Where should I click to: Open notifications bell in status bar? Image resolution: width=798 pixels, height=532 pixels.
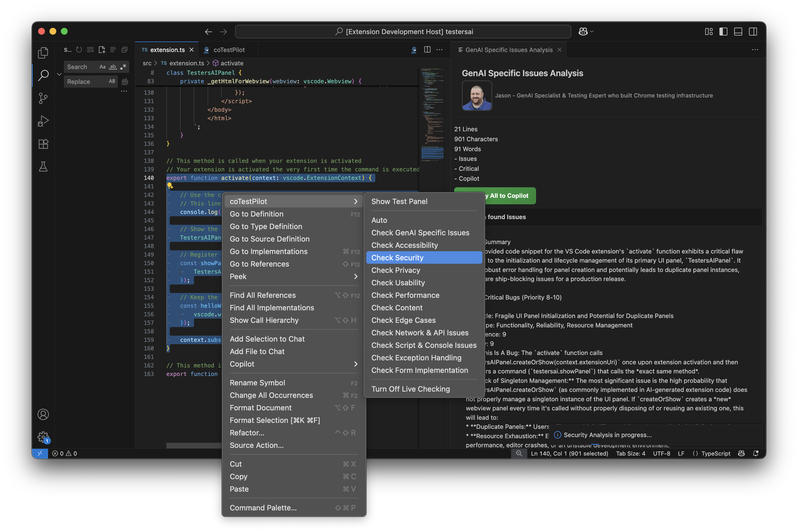point(756,453)
